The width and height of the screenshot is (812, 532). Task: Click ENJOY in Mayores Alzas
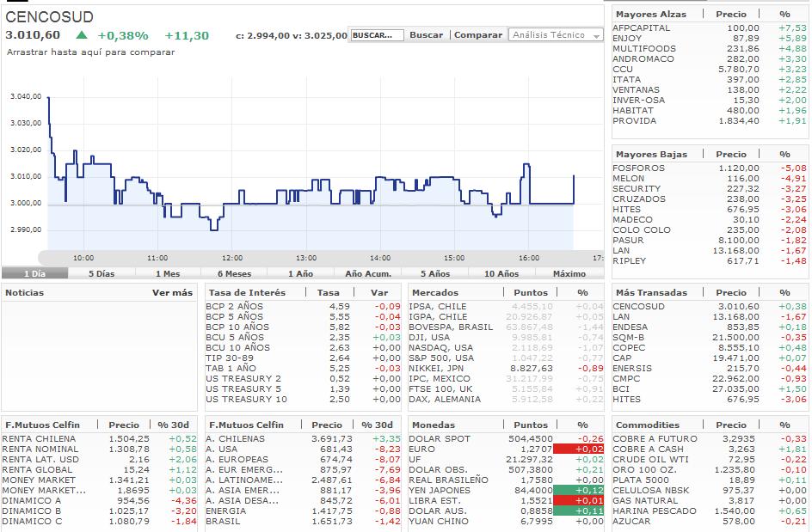627,39
